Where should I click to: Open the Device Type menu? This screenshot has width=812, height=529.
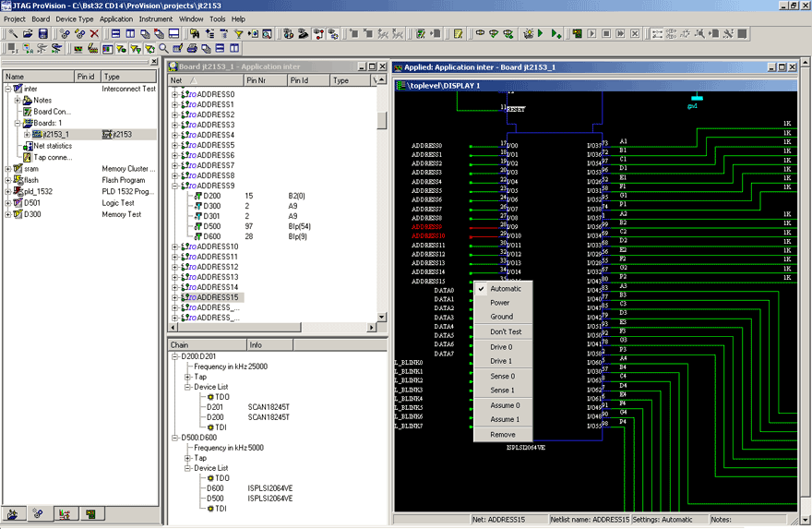pos(75,18)
